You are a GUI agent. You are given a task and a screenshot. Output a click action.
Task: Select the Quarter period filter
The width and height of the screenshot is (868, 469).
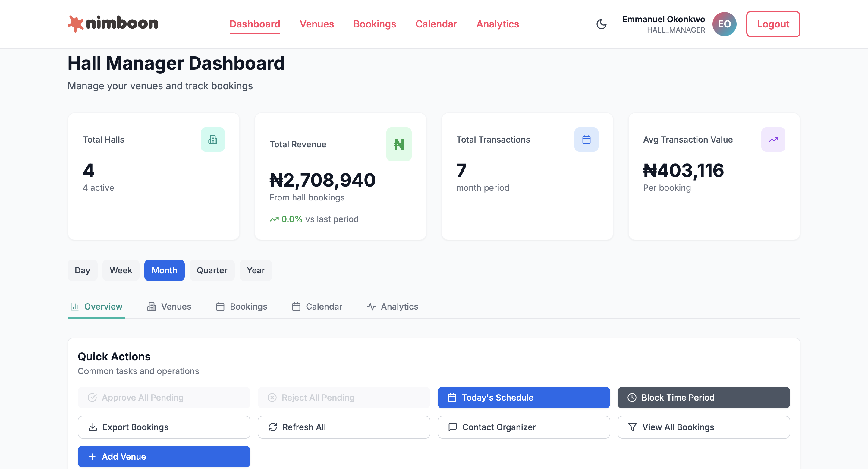(212, 270)
